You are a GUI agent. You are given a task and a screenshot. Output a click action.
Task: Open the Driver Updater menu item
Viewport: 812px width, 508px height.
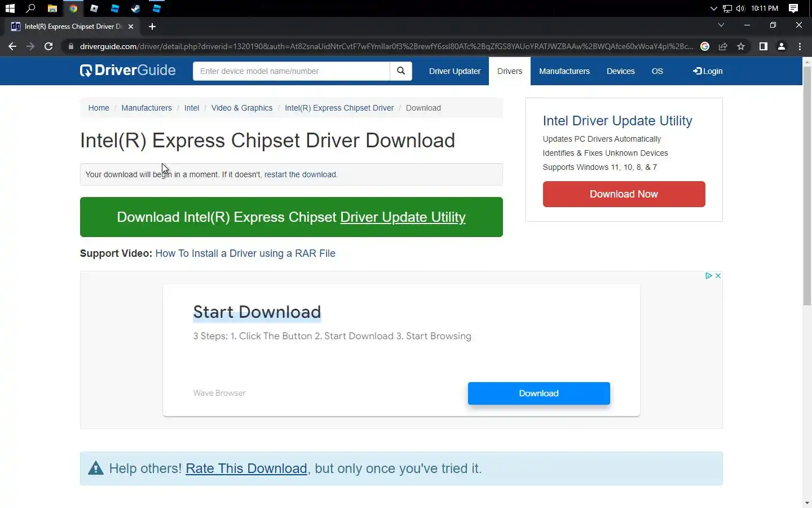(454, 71)
